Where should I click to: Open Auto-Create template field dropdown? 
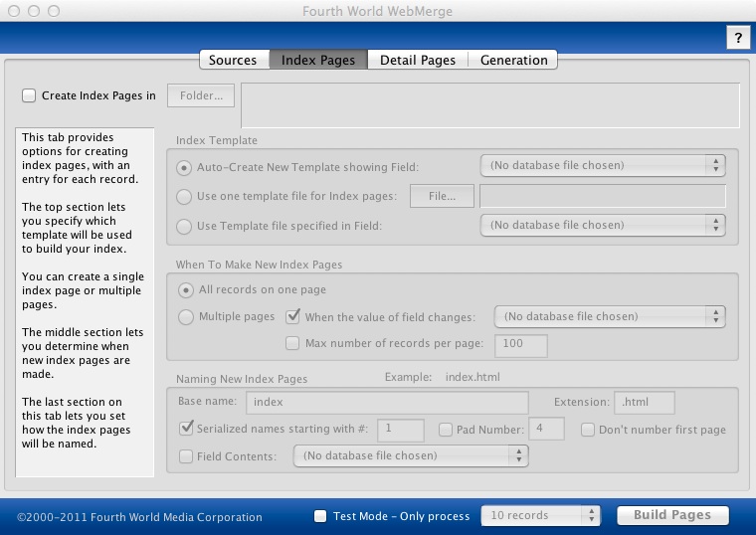coord(603,165)
